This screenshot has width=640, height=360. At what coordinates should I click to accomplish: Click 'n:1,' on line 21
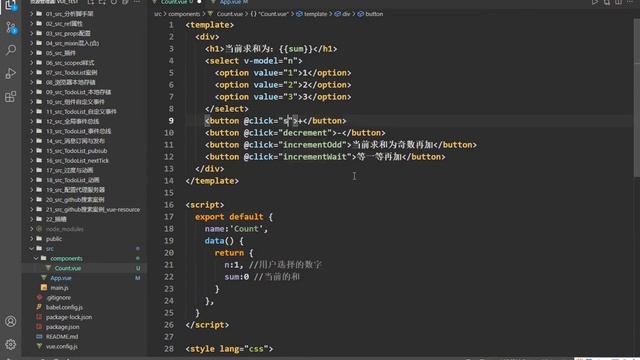pos(234,265)
